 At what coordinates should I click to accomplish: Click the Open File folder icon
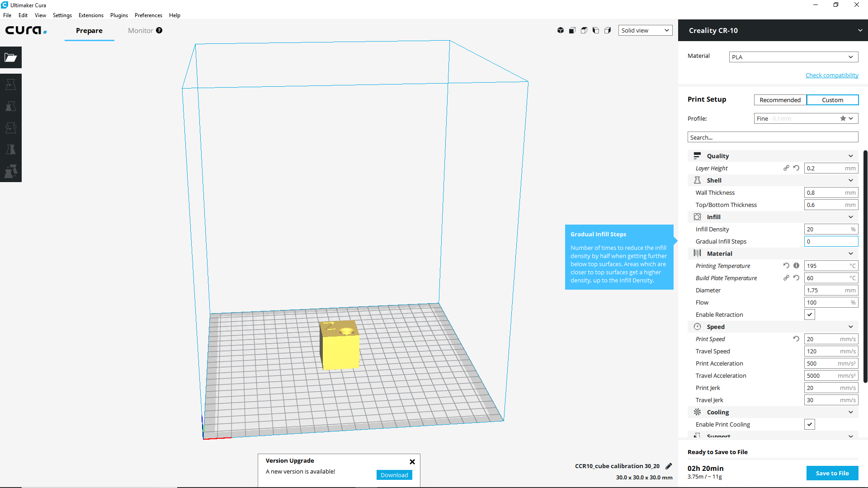pos(11,57)
